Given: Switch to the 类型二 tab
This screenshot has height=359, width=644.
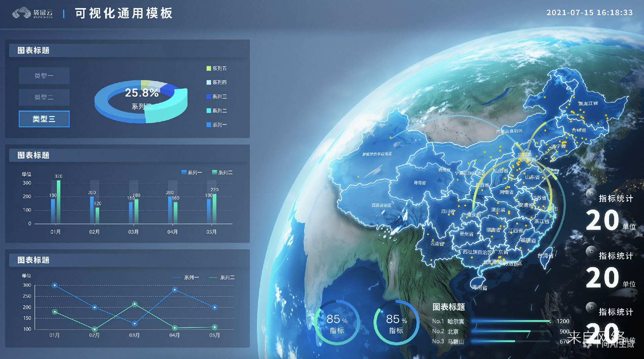Looking at the screenshot, I should tap(44, 97).
